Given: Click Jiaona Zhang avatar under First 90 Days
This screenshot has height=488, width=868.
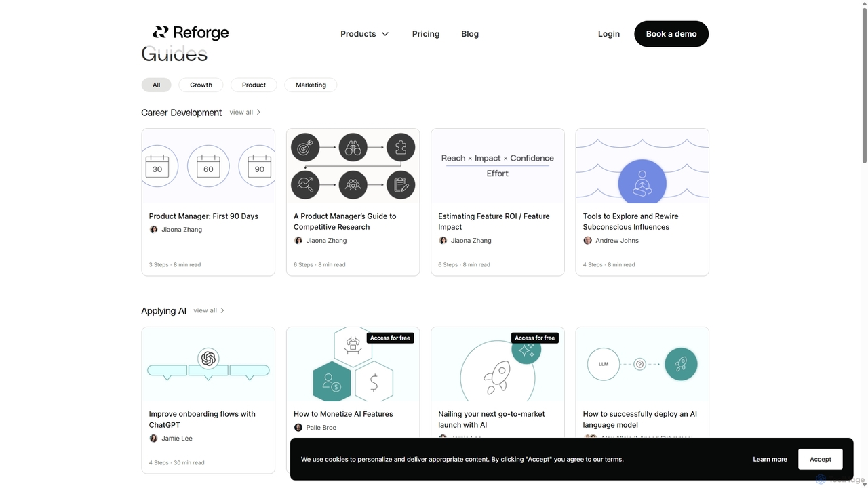Looking at the screenshot, I should point(153,230).
